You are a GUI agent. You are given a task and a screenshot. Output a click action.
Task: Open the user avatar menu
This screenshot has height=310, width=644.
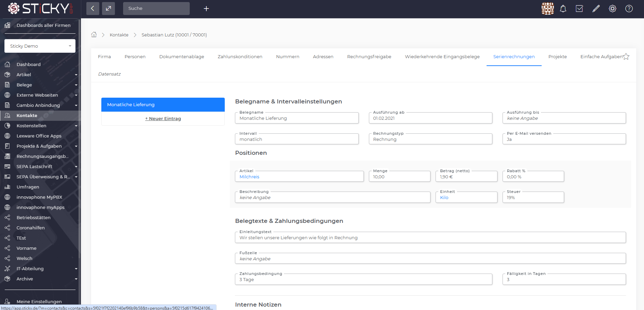[x=547, y=9]
